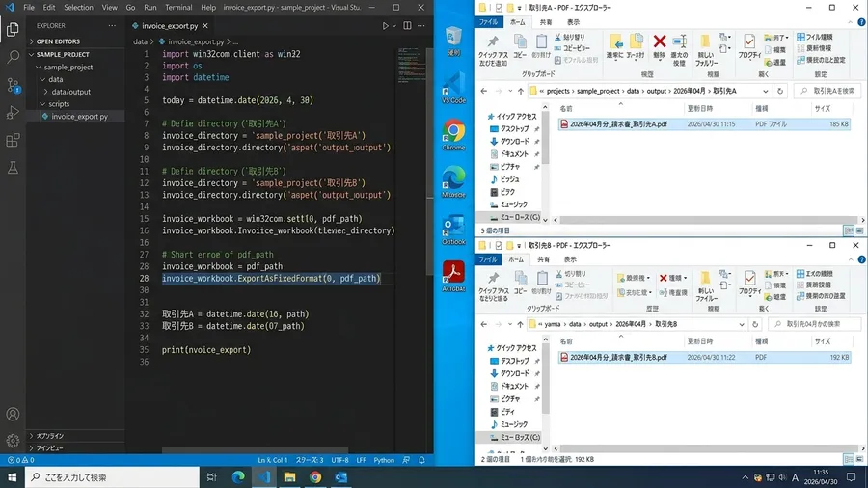Click the Properties icon in 取引先A Explorer ribbon
The image size is (868, 488).
[749, 41]
